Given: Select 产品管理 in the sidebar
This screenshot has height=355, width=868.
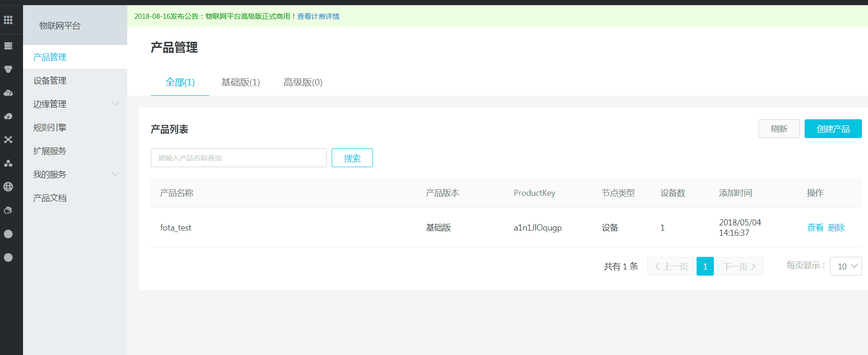Looking at the screenshot, I should tap(75, 57).
